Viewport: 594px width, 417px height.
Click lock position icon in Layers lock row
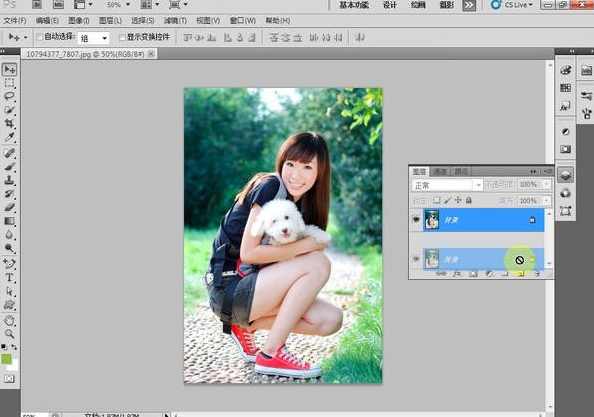[458, 200]
